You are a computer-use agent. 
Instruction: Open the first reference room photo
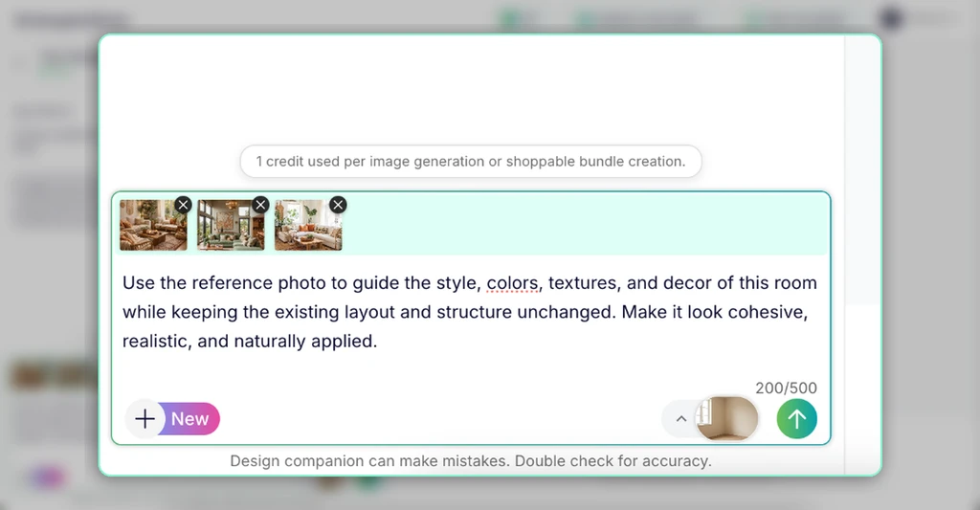[x=153, y=225]
